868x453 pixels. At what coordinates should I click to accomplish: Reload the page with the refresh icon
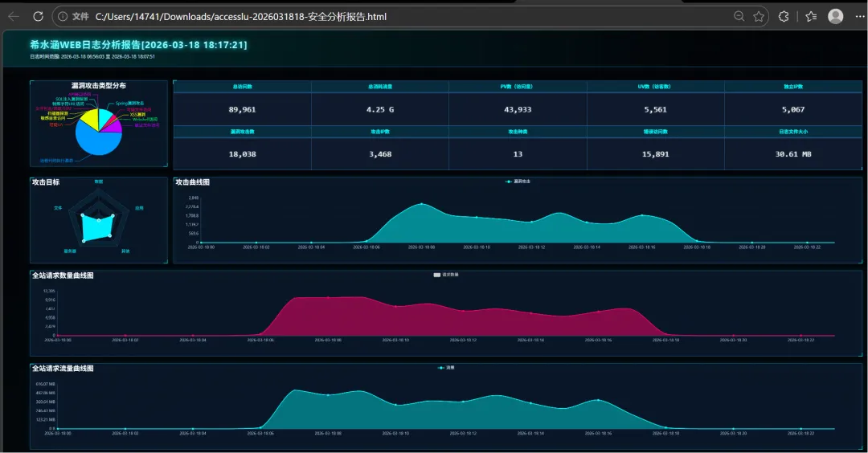pyautogui.click(x=39, y=17)
